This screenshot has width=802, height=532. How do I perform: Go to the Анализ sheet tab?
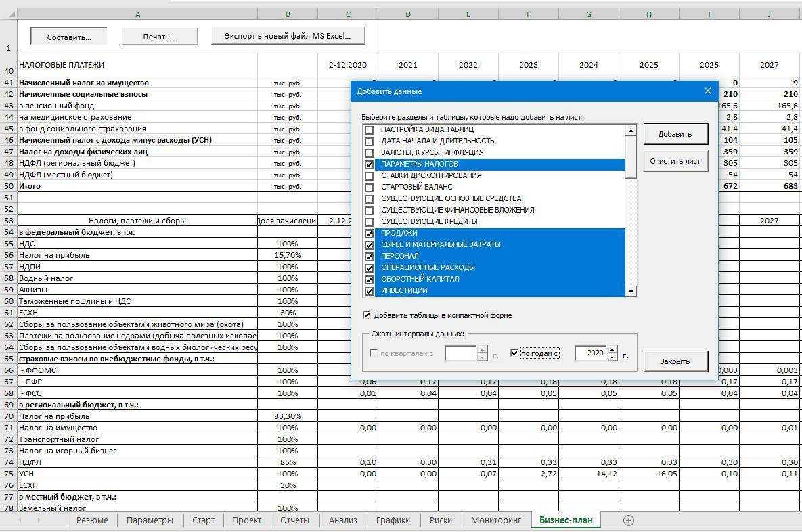coord(342,520)
